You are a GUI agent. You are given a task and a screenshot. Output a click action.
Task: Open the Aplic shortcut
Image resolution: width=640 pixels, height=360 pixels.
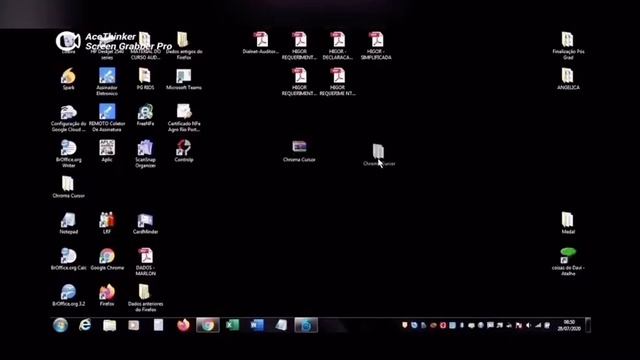[x=107, y=151]
